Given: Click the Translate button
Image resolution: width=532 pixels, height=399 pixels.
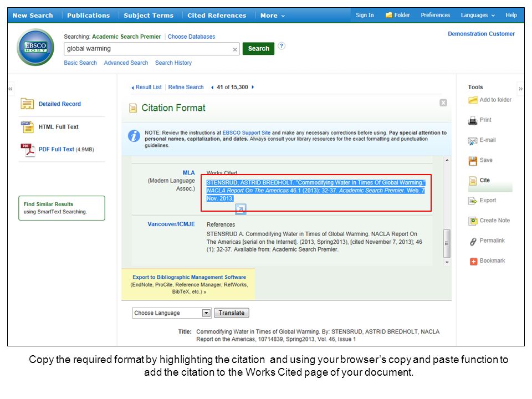Looking at the screenshot, I should click(x=232, y=313).
